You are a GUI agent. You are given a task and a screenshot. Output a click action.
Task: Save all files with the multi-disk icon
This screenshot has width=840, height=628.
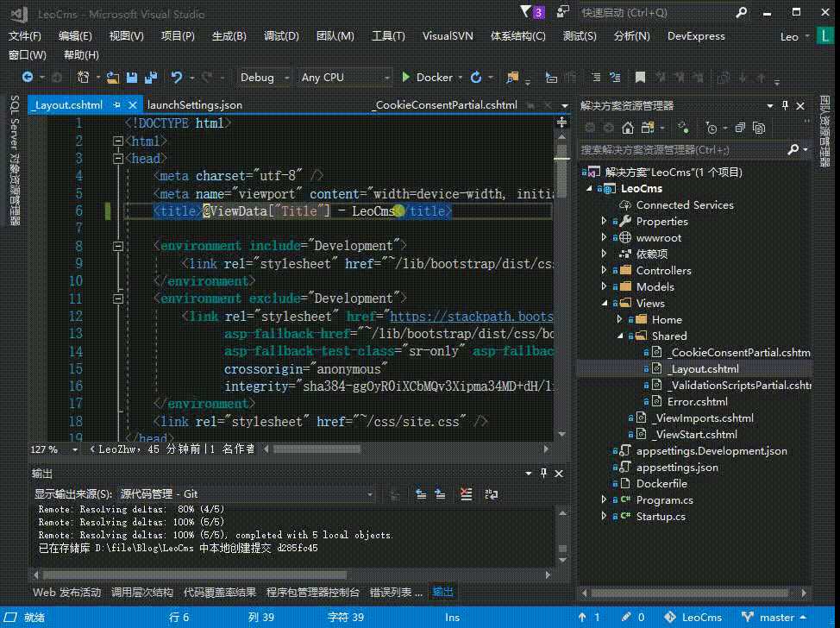pos(151,77)
